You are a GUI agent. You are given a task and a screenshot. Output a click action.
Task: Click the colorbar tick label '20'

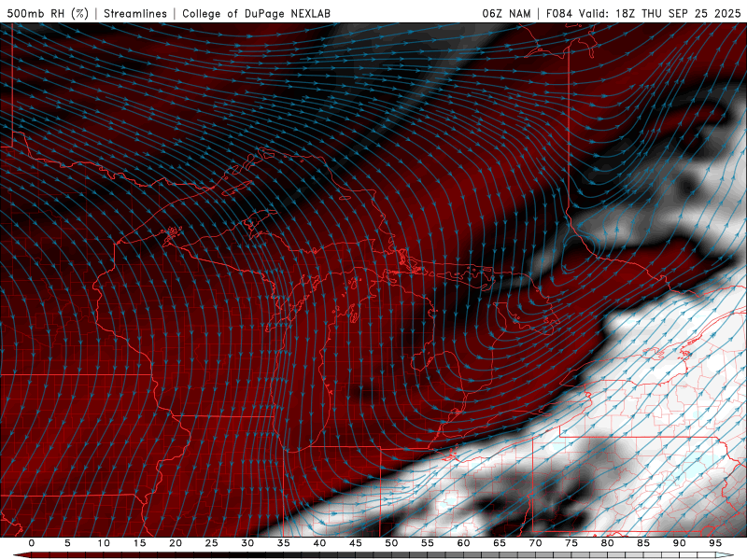click(x=176, y=543)
